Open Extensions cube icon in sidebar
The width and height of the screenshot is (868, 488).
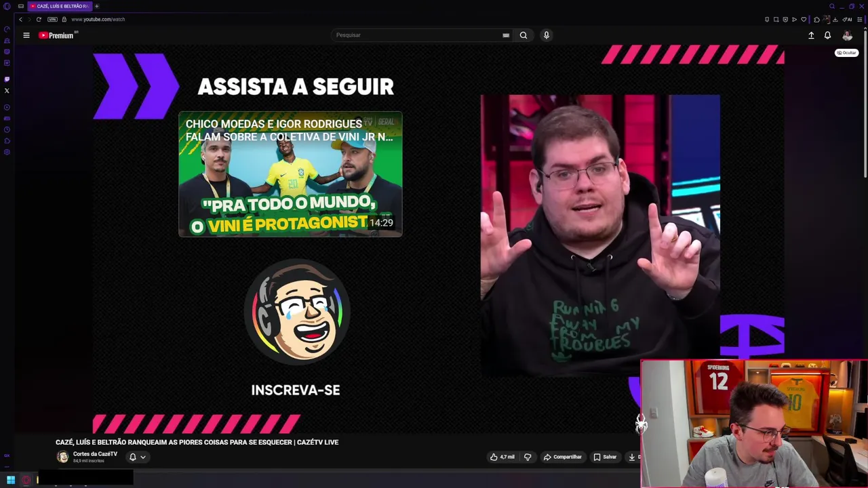point(7,141)
